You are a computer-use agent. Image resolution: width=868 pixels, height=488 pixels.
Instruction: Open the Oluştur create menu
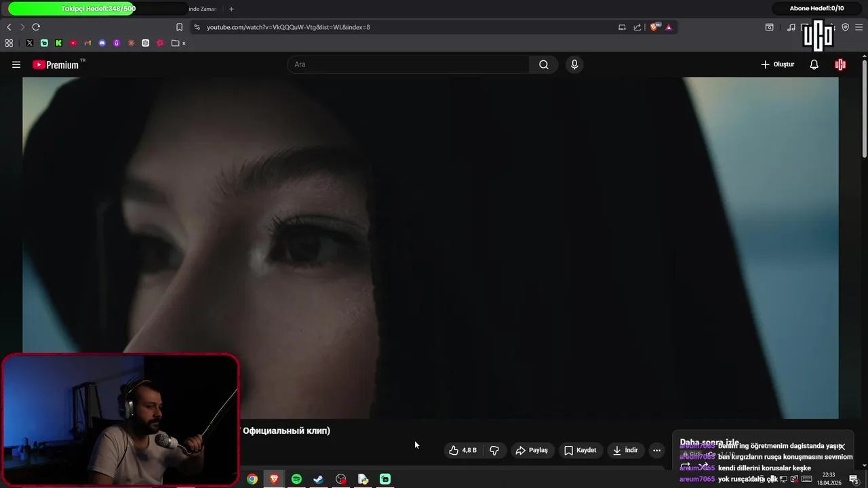[778, 64]
